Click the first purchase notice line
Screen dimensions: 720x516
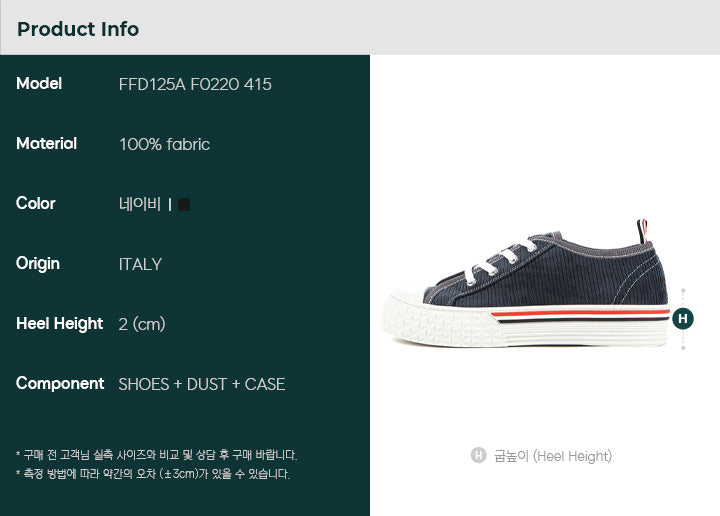[x=157, y=455]
